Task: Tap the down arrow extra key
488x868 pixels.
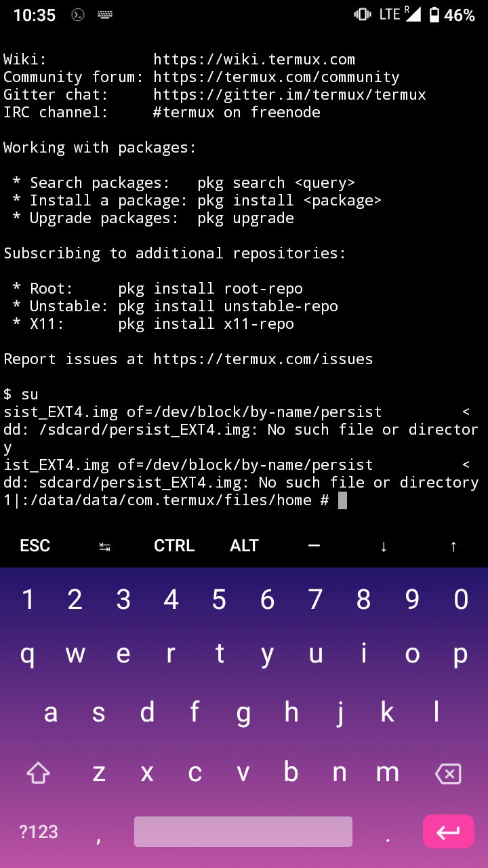Action: pos(384,547)
